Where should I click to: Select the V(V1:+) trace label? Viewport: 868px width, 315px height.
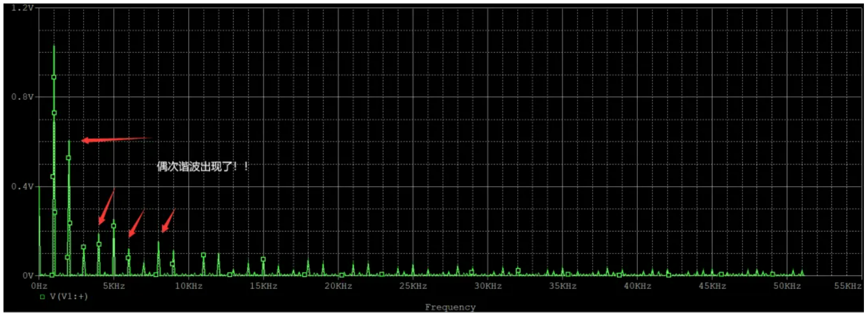pyautogui.click(x=69, y=296)
